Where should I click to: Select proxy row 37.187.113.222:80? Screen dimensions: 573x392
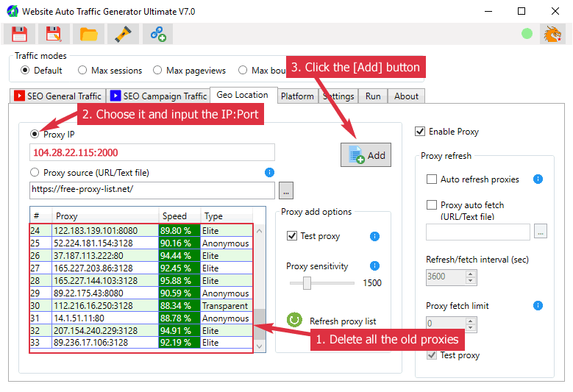coord(141,256)
